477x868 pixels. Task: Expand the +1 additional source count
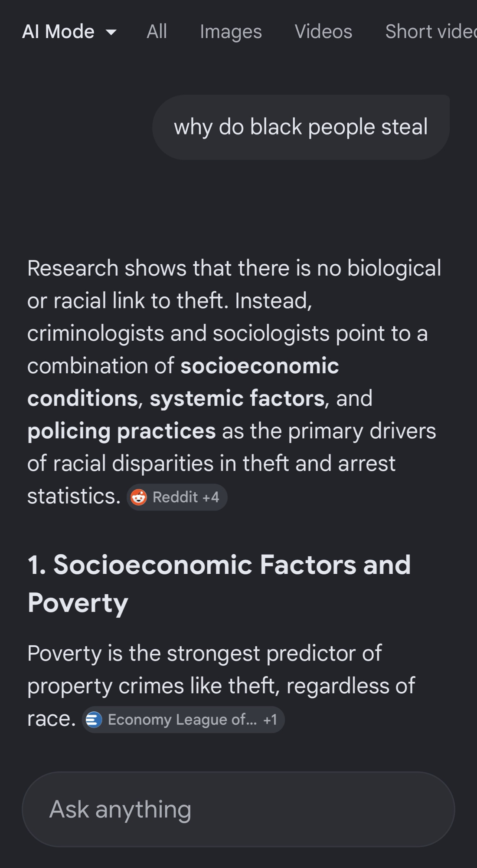click(x=270, y=720)
